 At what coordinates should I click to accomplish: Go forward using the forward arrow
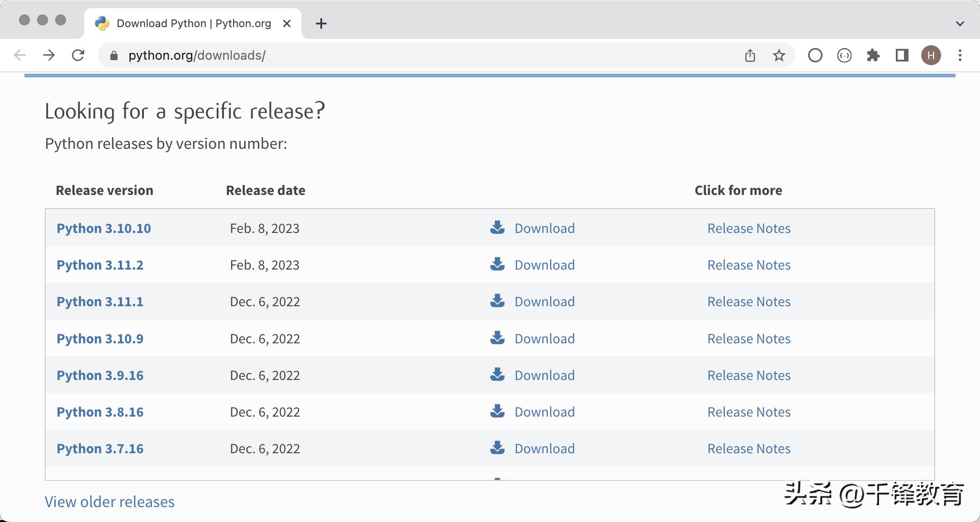(49, 56)
